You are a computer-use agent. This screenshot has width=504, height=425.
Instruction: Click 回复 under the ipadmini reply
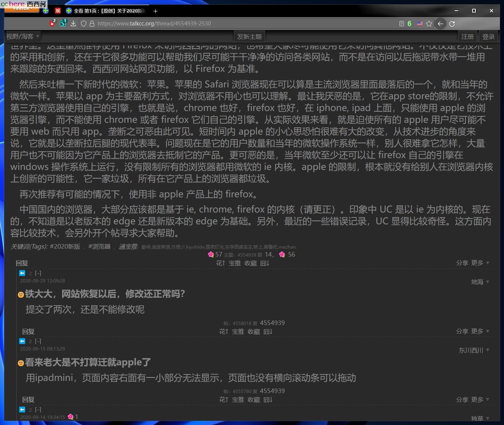pyautogui.click(x=28, y=400)
